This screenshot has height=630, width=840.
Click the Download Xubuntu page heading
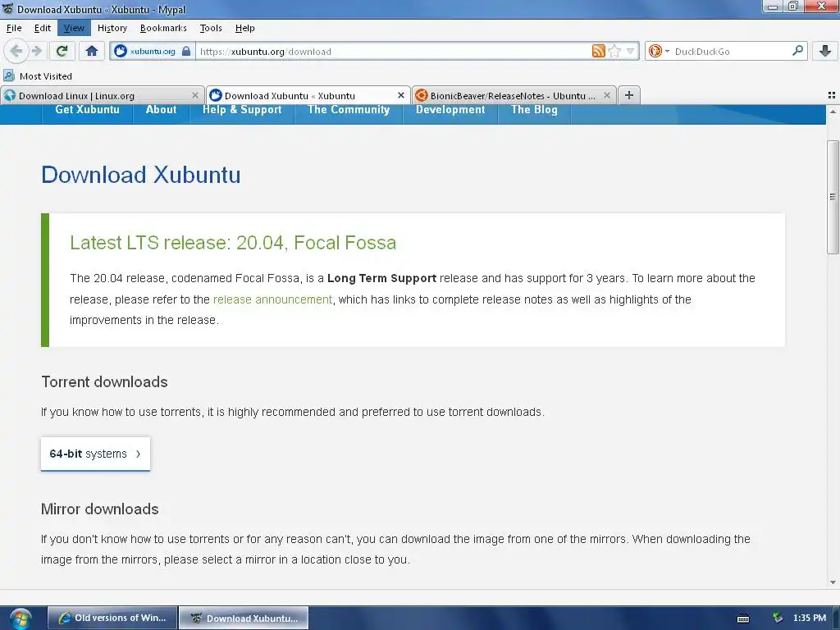(141, 175)
